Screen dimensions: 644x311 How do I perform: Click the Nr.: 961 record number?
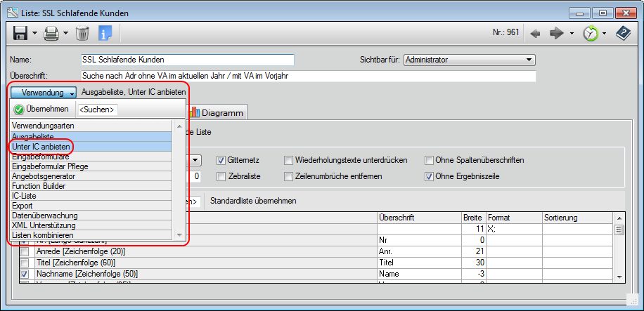506,33
